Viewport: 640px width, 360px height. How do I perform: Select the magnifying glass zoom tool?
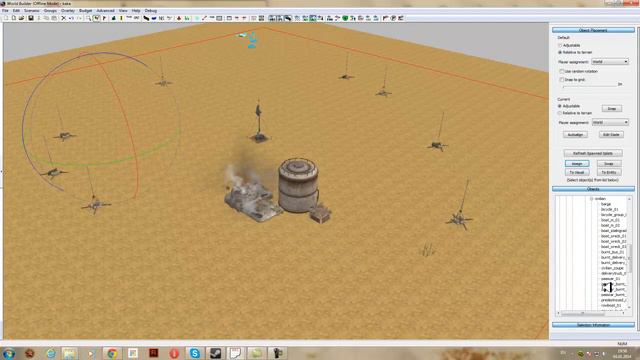click(x=88, y=18)
